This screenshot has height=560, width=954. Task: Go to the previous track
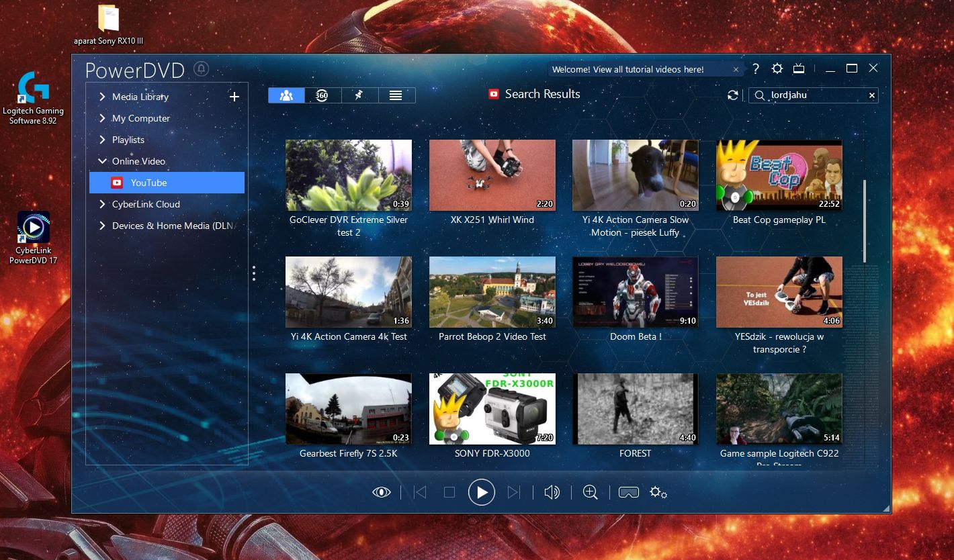click(421, 492)
